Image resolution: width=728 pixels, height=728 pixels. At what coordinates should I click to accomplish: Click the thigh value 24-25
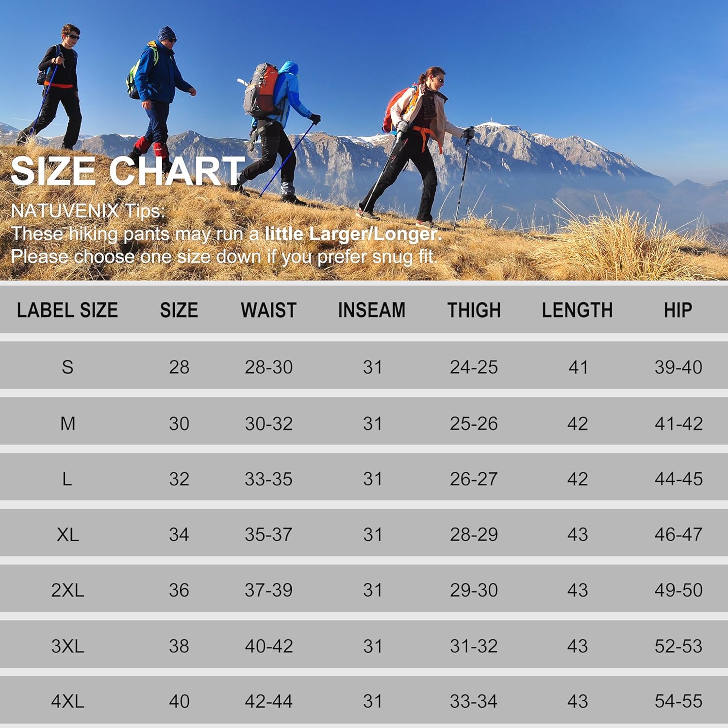(x=474, y=367)
